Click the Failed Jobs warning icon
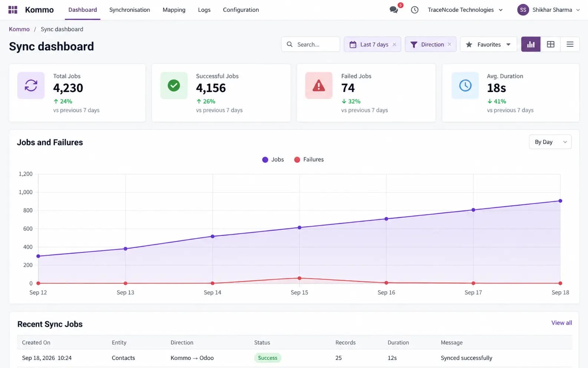Screen dimensions: 588x368 pyautogui.click(x=319, y=85)
